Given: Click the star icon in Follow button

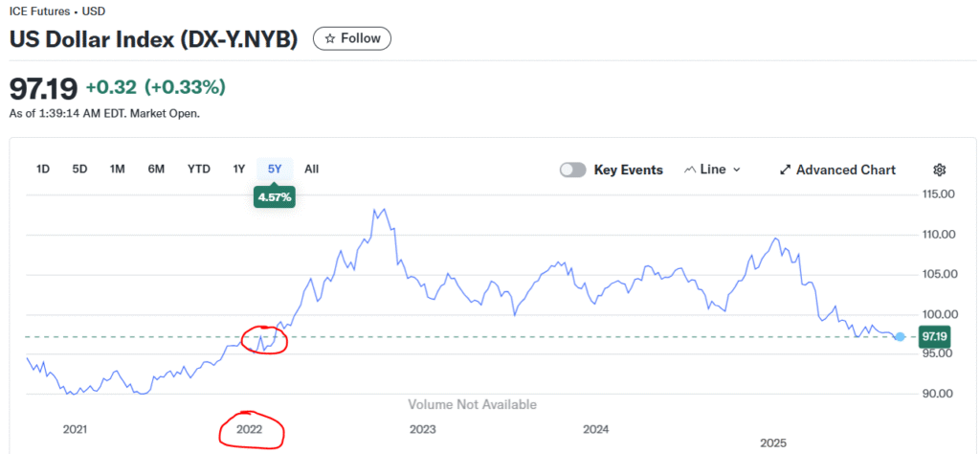Looking at the screenshot, I should point(330,38).
